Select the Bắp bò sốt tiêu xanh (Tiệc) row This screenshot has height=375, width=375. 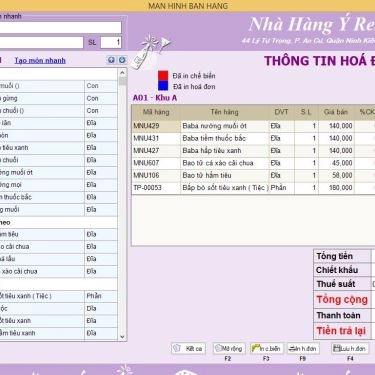253,188
